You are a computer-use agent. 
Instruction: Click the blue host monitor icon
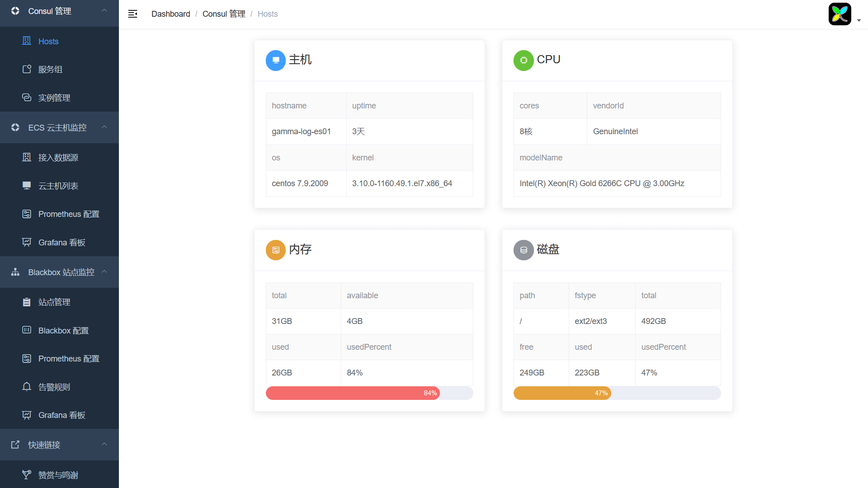pyautogui.click(x=275, y=60)
